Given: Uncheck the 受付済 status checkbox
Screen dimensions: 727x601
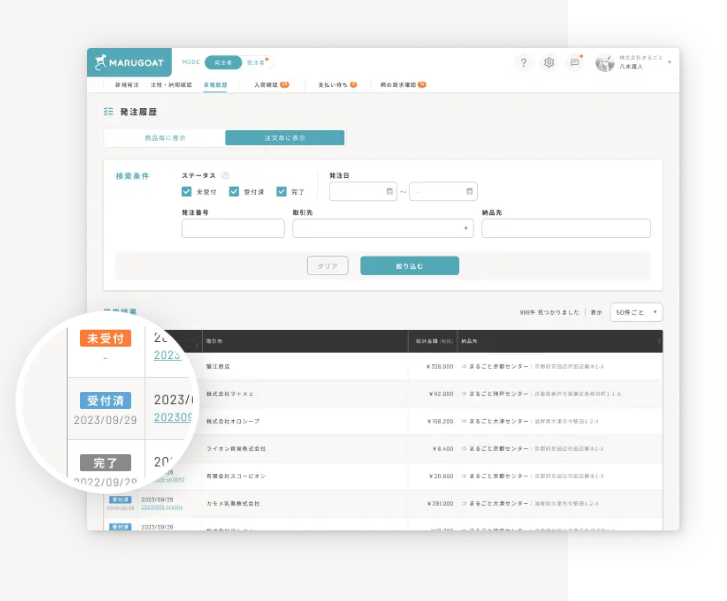Looking at the screenshot, I should click(x=234, y=191).
